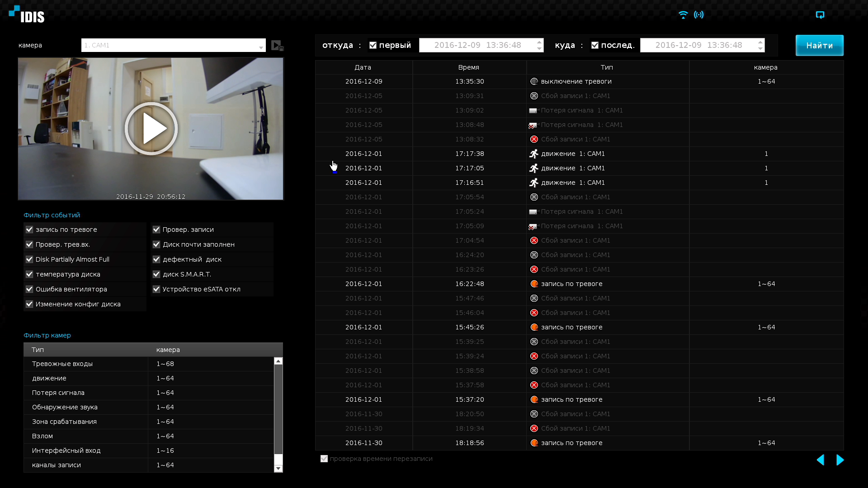Click playback icon next to camera dropdown
The width and height of the screenshot is (868, 488).
point(277,46)
